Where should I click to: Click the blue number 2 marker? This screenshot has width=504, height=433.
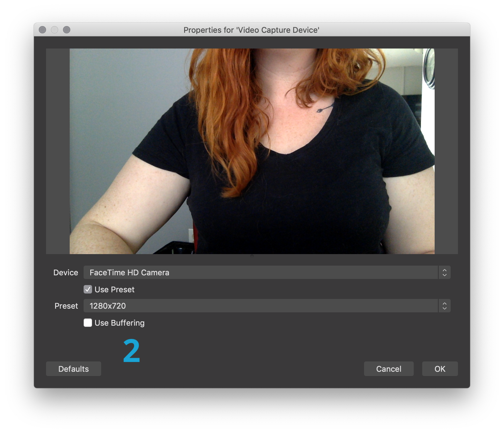point(131,351)
